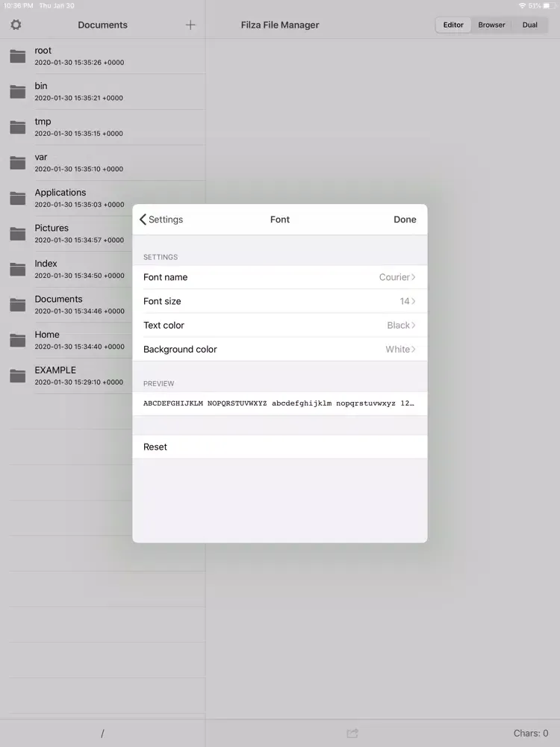
Task: Click the tmp folder icon
Action: tap(18, 127)
